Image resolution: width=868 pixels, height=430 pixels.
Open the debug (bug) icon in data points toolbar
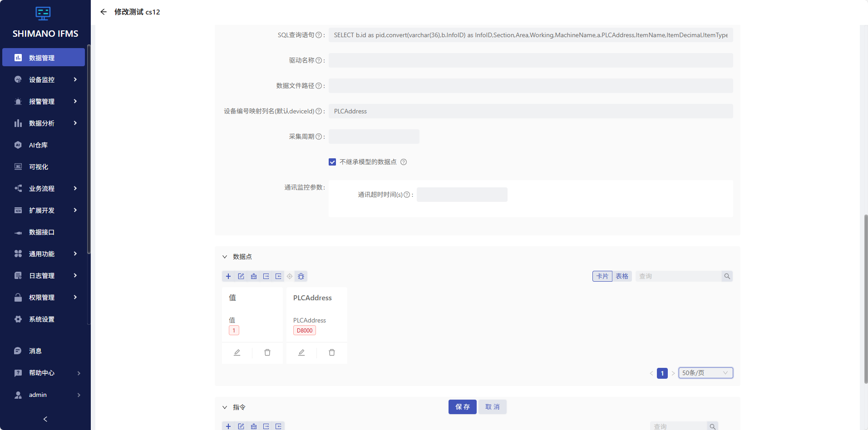(301, 276)
